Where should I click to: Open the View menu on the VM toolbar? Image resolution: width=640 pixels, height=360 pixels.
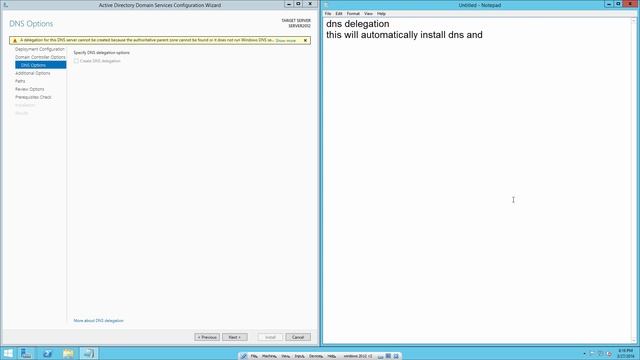[285, 356]
